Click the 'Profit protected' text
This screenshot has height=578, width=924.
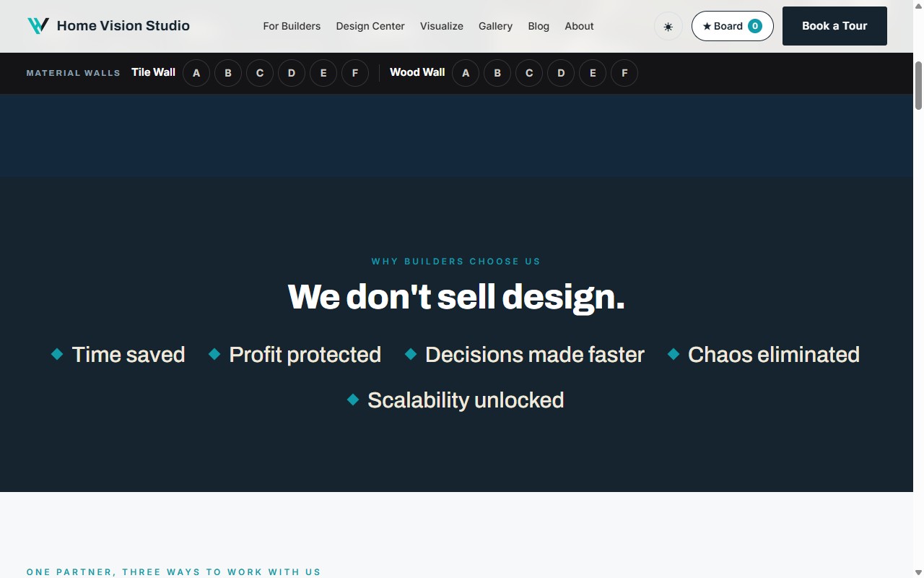(305, 355)
